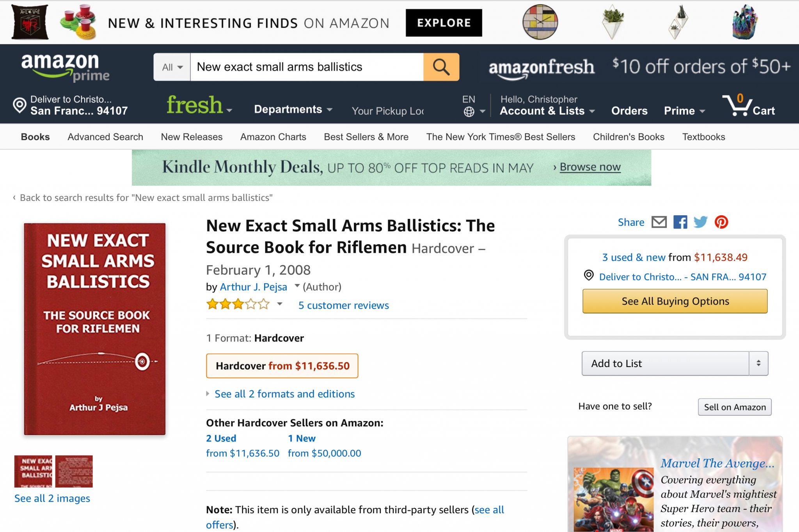
Task: Open the All search category dropdown
Action: tap(172, 67)
